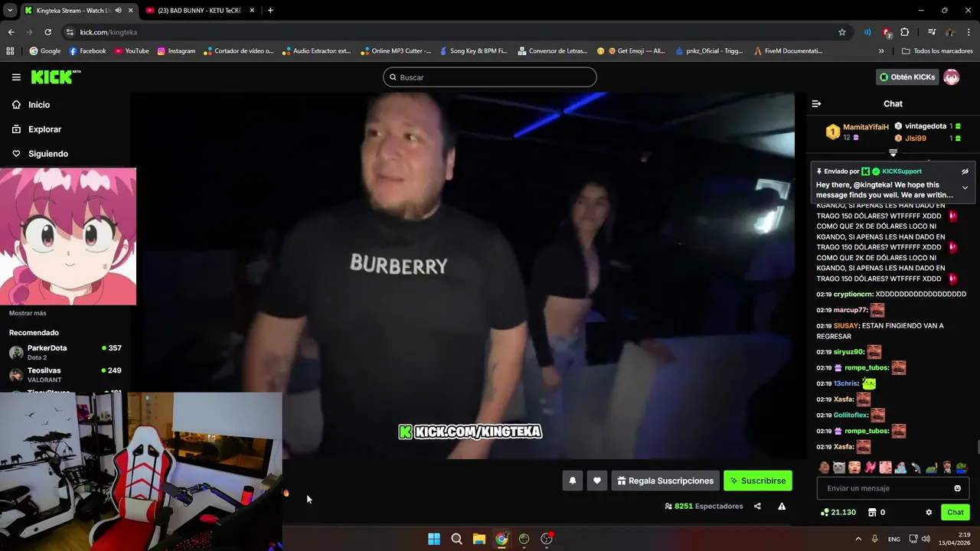Share the stream with the share icon

pyautogui.click(x=757, y=506)
